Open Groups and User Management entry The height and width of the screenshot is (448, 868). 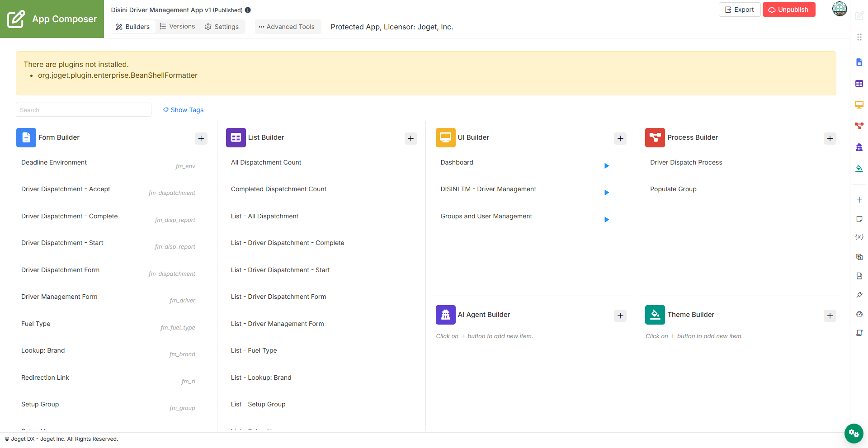pos(486,216)
